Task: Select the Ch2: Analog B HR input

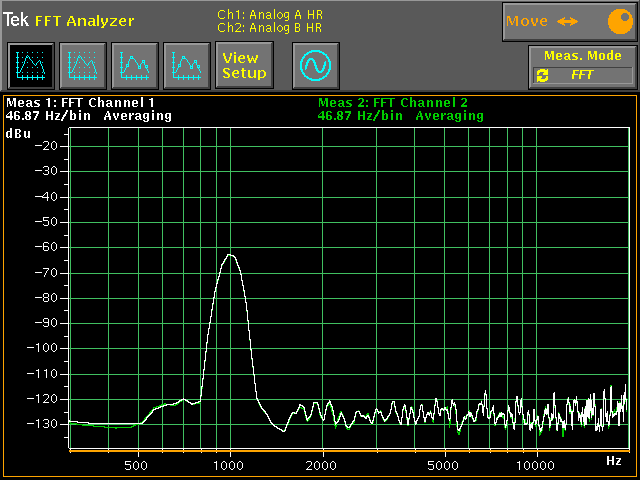Action: pos(270,28)
